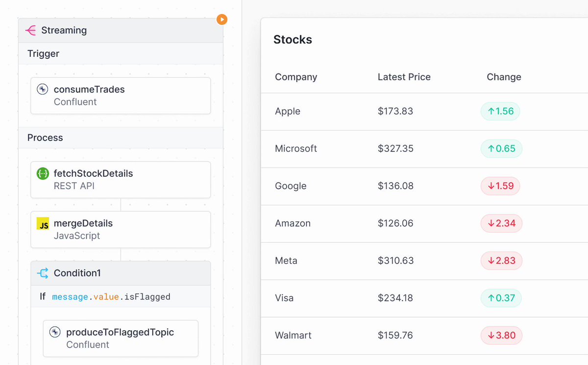The image size is (588, 365).
Task: Click the pink Streaming workflow icon
Action: [x=30, y=30]
